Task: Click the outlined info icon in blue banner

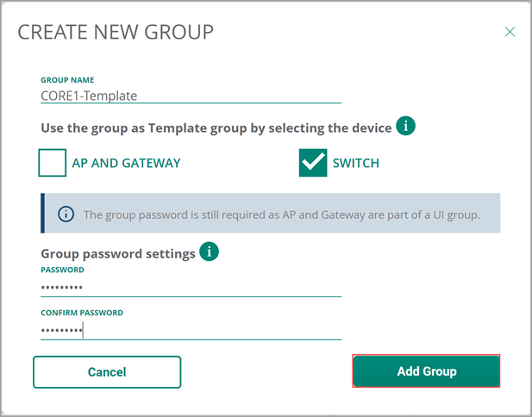Action: coord(66,215)
